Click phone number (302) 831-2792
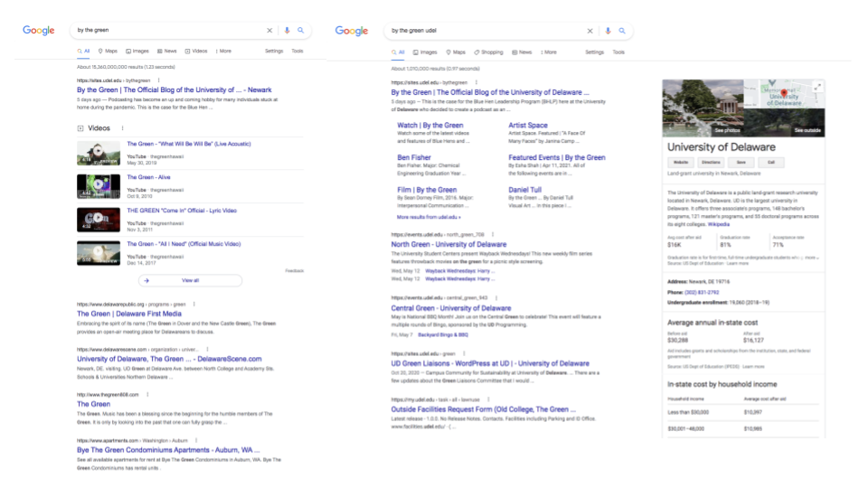 click(x=702, y=292)
